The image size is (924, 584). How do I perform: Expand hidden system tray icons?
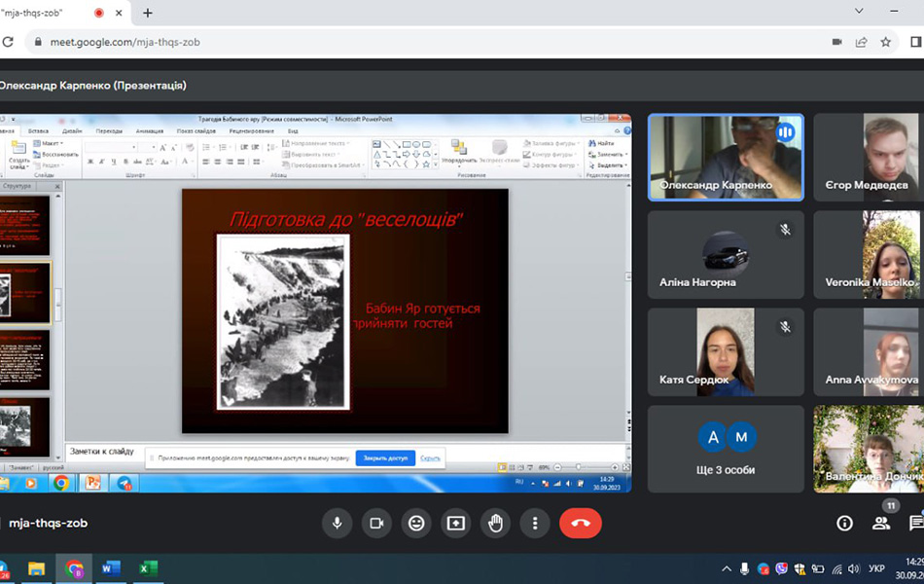726,568
